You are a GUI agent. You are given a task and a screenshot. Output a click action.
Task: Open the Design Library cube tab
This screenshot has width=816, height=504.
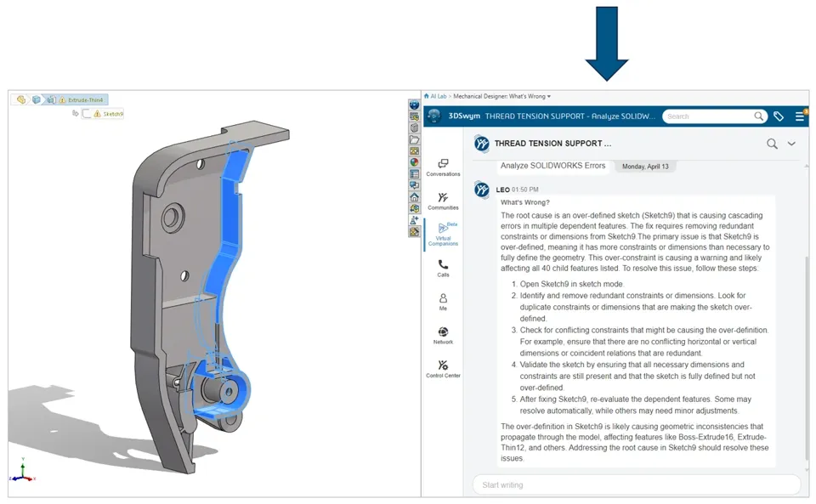pyautogui.click(x=415, y=128)
